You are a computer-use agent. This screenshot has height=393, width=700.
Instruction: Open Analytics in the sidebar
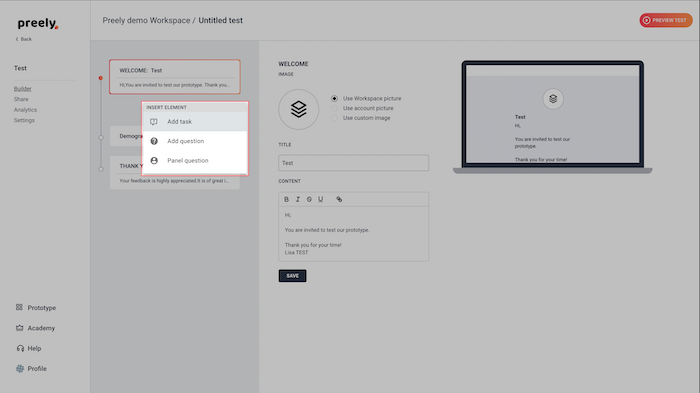click(25, 110)
